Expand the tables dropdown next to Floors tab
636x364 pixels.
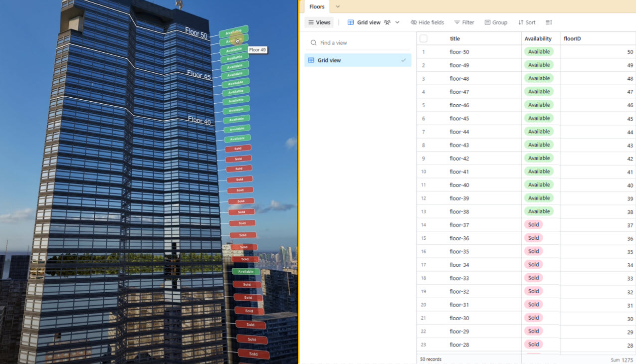(x=338, y=6)
